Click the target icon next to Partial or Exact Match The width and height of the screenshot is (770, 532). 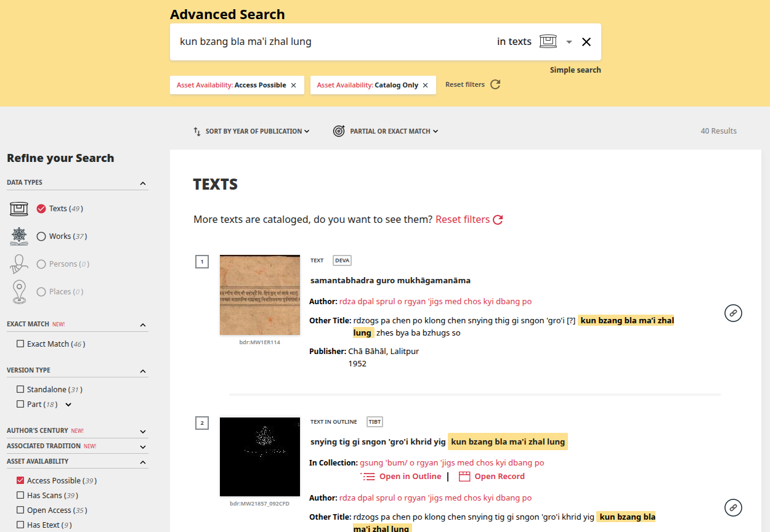338,131
